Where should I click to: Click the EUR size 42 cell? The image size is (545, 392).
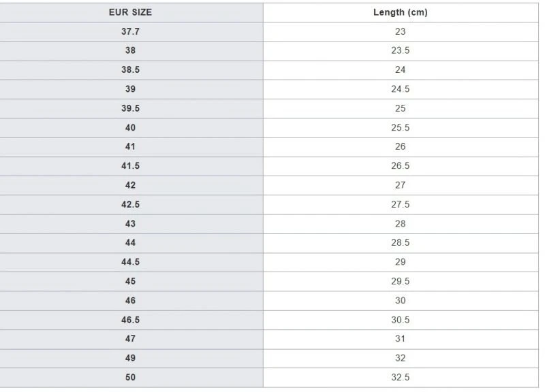[130, 185]
